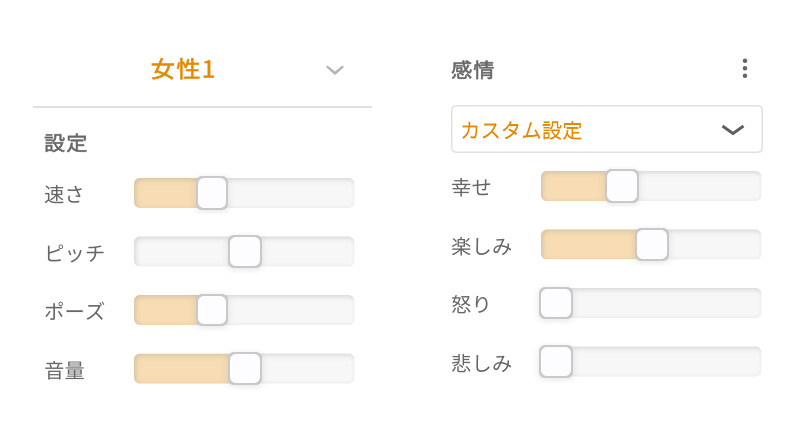
Task: Click the empty right end of 悲しみ track
Action: point(730,361)
